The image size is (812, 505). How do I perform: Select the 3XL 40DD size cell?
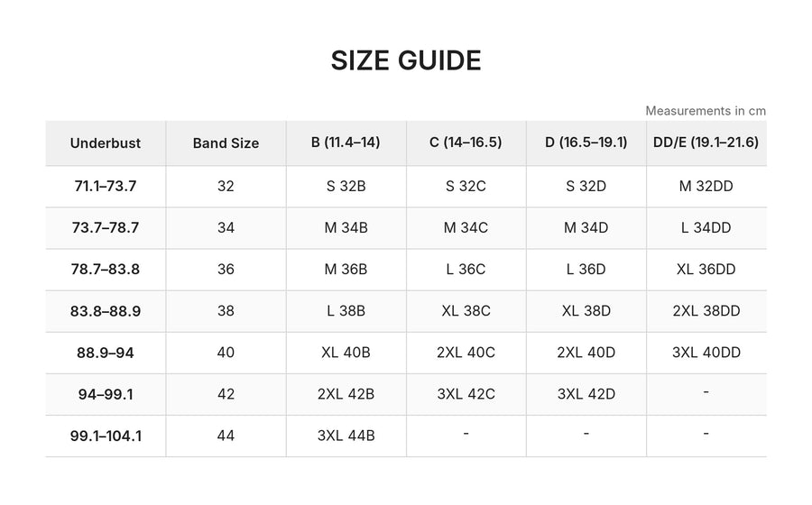pyautogui.click(x=706, y=353)
